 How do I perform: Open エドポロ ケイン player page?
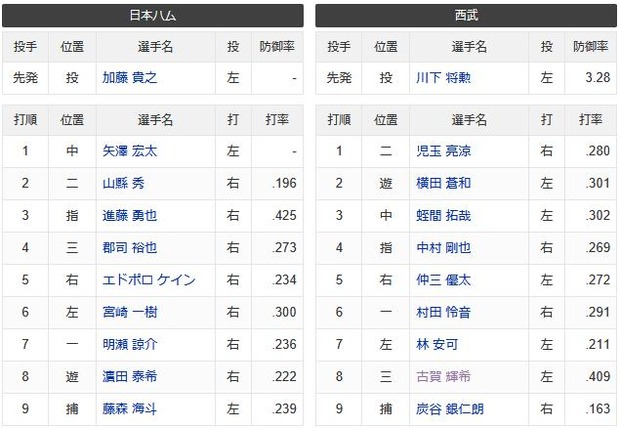pos(149,280)
